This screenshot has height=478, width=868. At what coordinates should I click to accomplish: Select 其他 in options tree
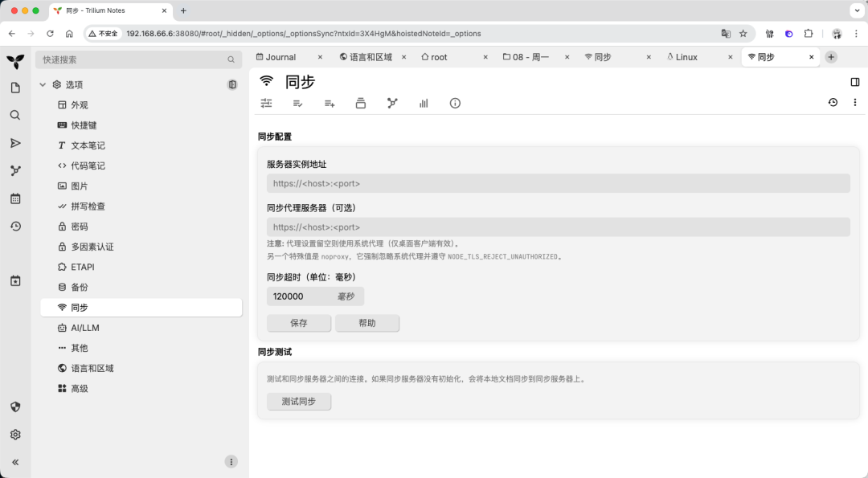point(141,348)
